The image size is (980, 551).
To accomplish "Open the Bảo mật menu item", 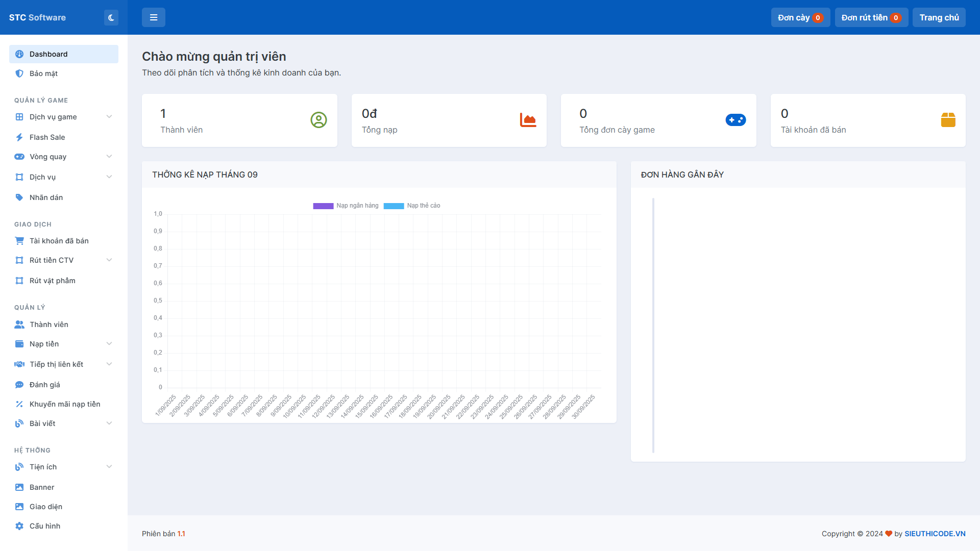I will (x=43, y=73).
